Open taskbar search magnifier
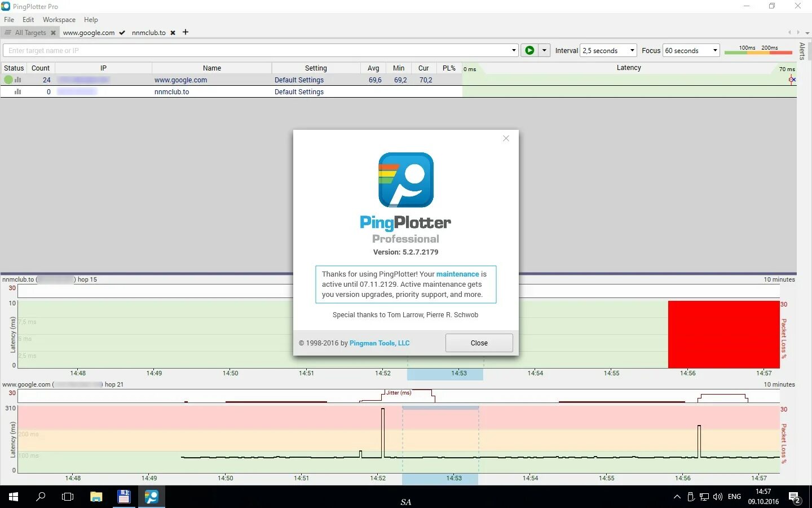The image size is (812, 508). click(x=41, y=497)
